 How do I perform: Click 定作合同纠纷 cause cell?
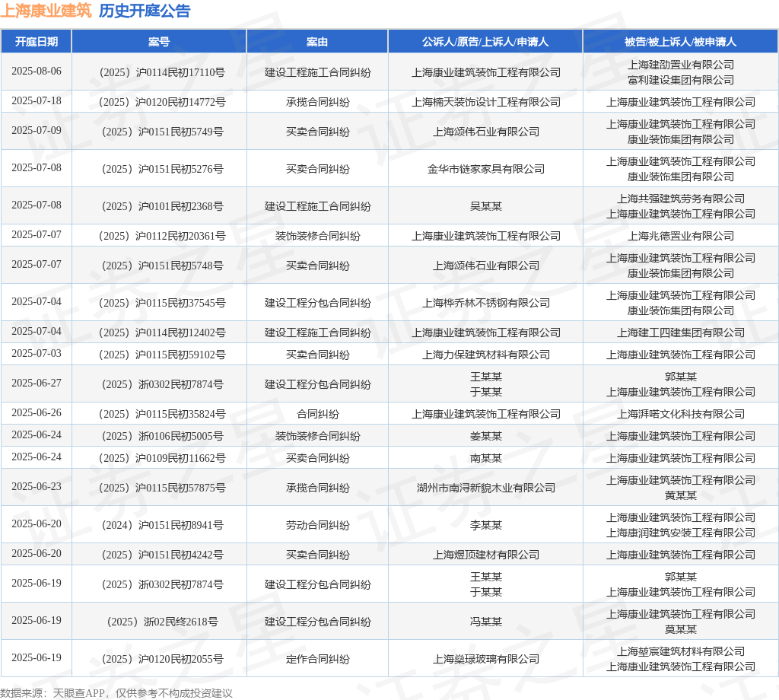(317, 659)
